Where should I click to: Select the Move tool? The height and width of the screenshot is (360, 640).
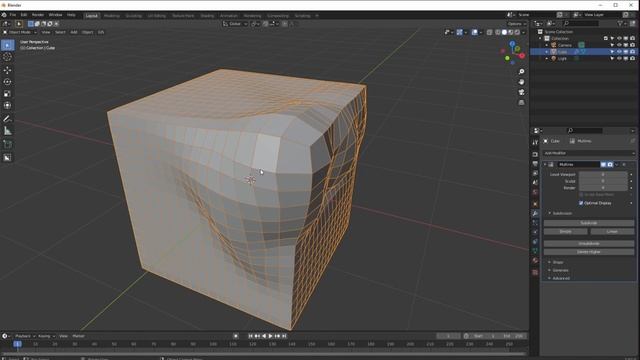[7, 70]
